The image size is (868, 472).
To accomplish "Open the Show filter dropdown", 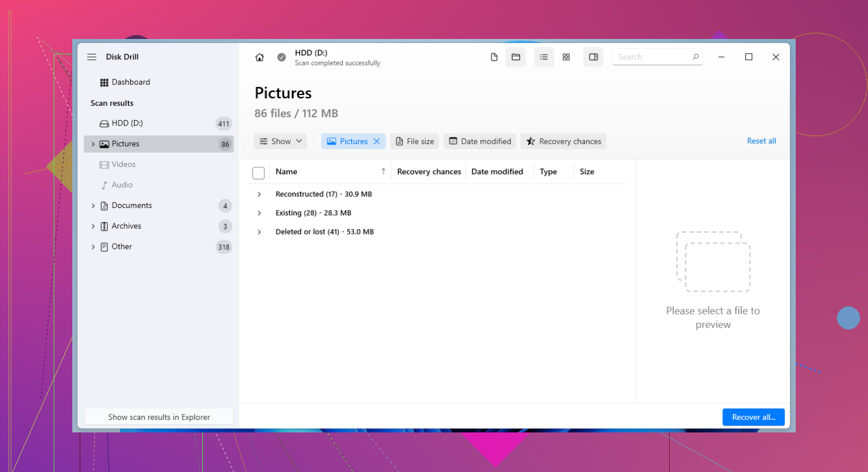I will click(280, 141).
